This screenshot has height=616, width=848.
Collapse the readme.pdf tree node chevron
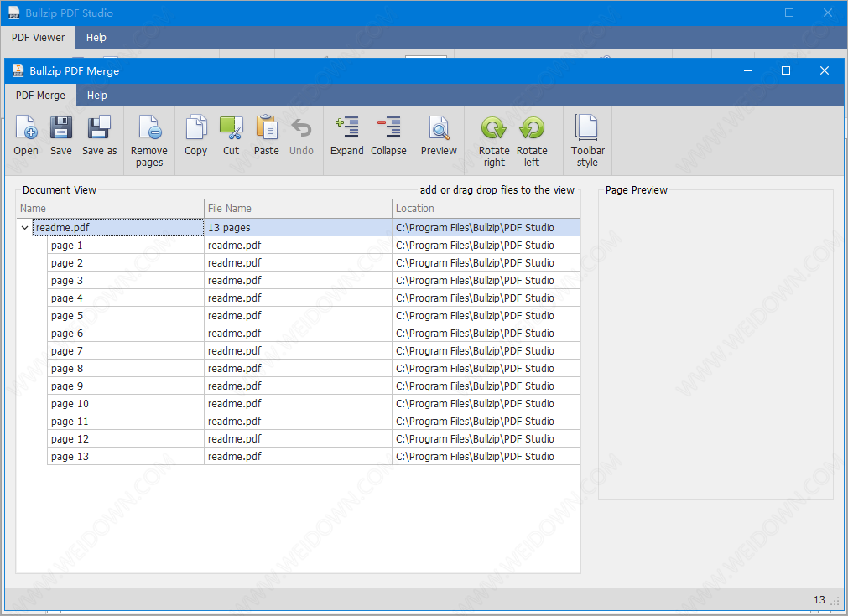(24, 227)
